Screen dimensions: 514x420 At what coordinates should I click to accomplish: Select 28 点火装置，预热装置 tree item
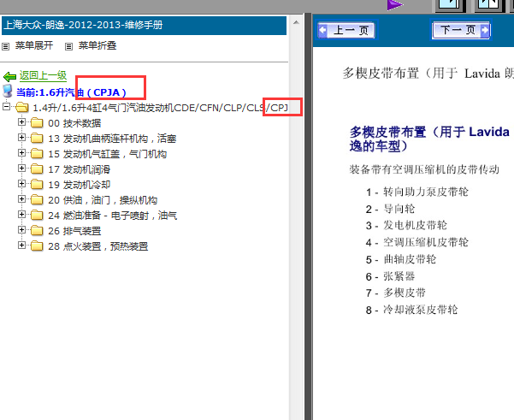click(x=98, y=246)
